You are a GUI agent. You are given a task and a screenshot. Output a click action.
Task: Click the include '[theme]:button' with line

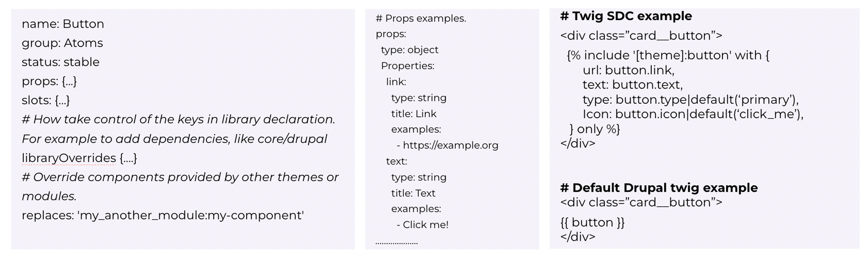[x=668, y=55]
